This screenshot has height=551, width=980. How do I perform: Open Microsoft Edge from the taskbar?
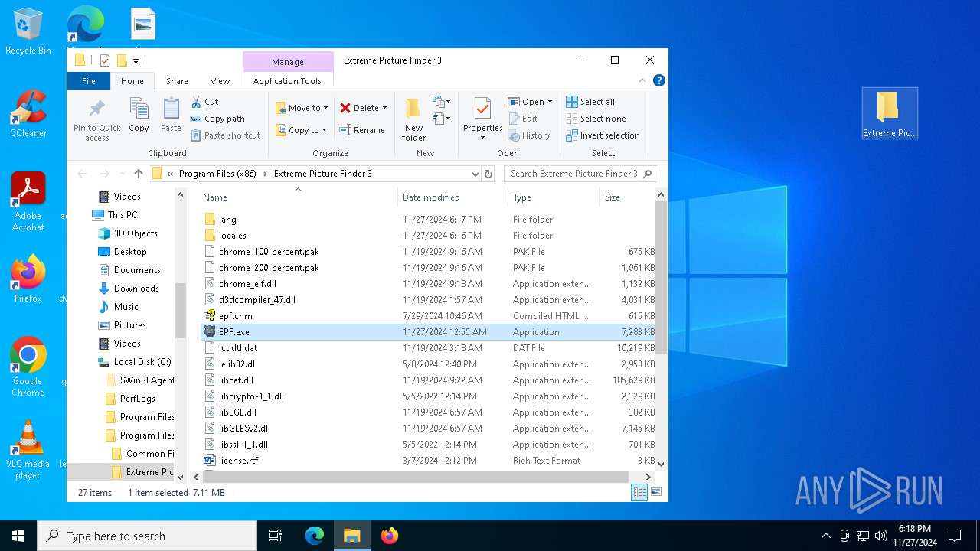click(315, 536)
